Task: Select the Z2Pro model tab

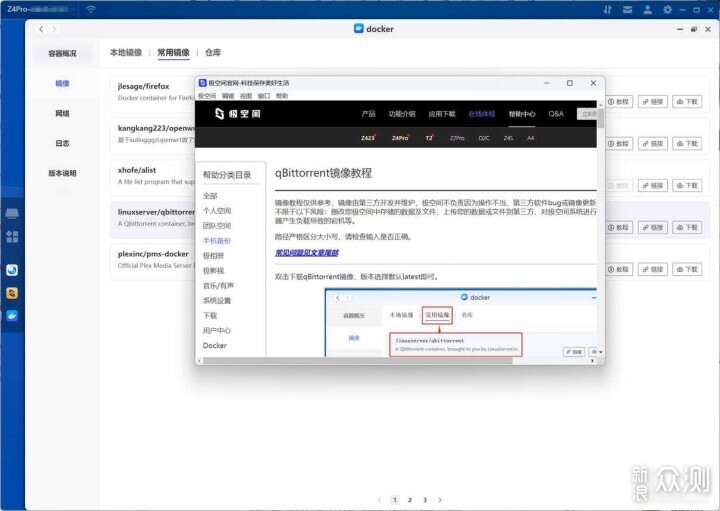Action: pos(457,138)
